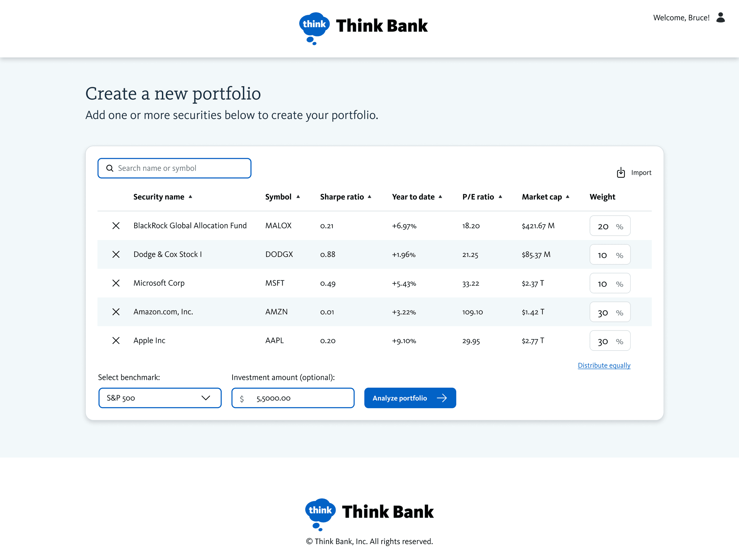Sort by Market cap arrow
Screen dimensions: 739x560
pyautogui.click(x=567, y=197)
